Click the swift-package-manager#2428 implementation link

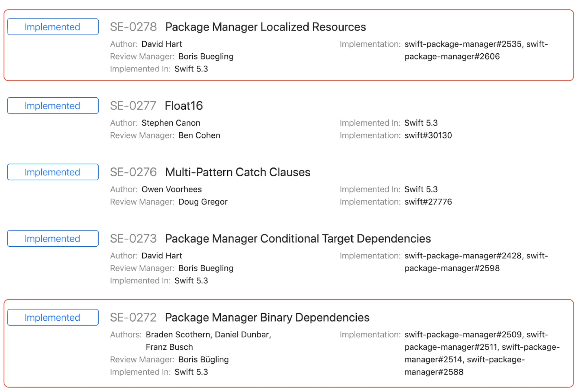(463, 256)
